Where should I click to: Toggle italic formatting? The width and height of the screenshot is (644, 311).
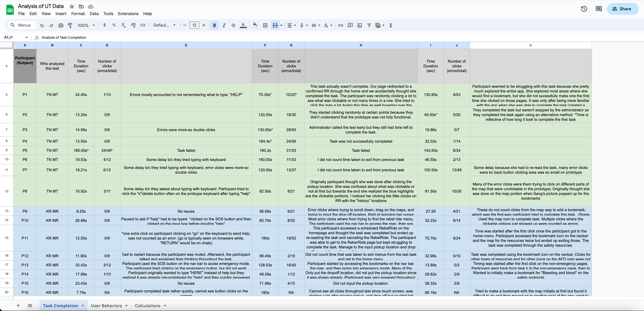224,25
